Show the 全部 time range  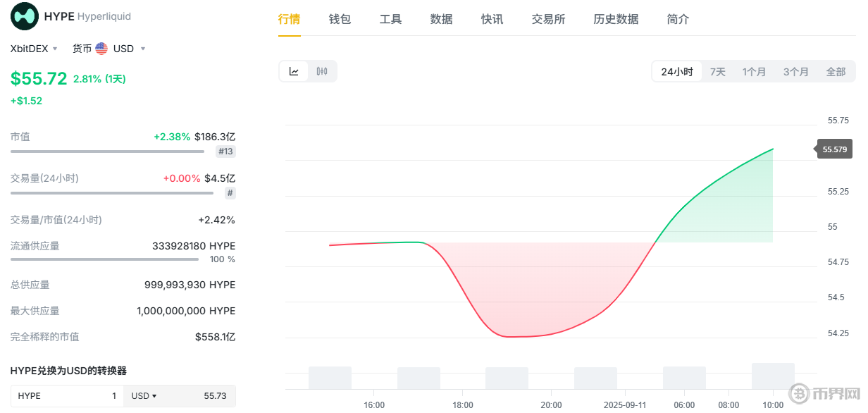[836, 72]
